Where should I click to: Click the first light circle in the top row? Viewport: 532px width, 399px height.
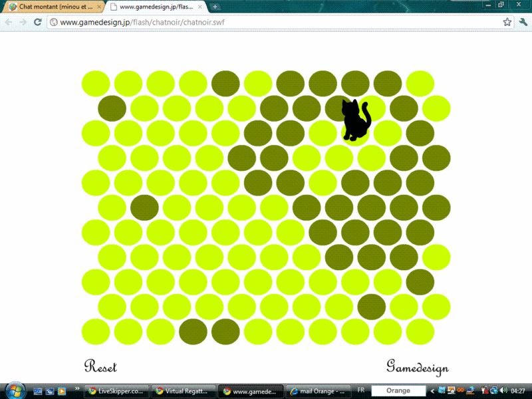(96, 84)
